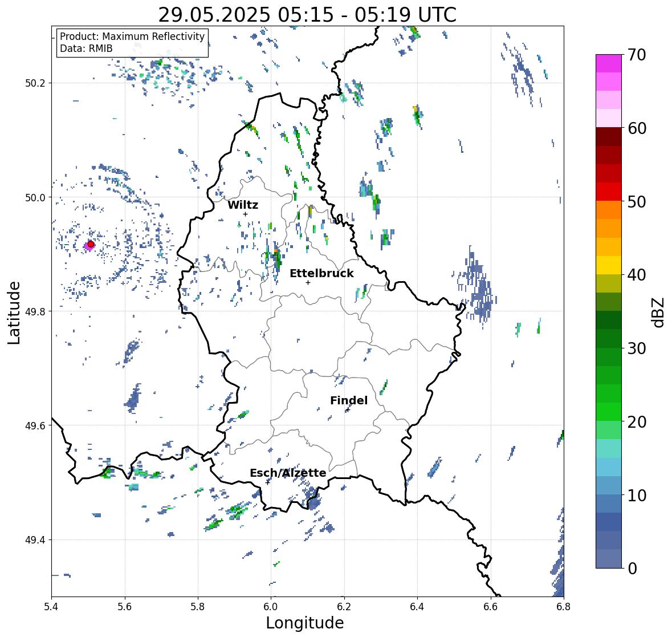Select the Ettelbruck station label
Viewport: 672px width, 637px height.
(x=321, y=274)
